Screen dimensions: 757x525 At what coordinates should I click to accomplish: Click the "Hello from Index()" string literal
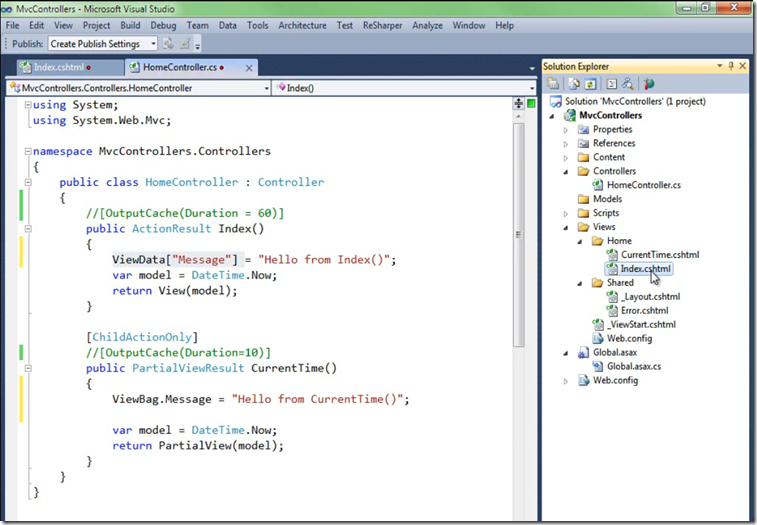(x=323, y=260)
